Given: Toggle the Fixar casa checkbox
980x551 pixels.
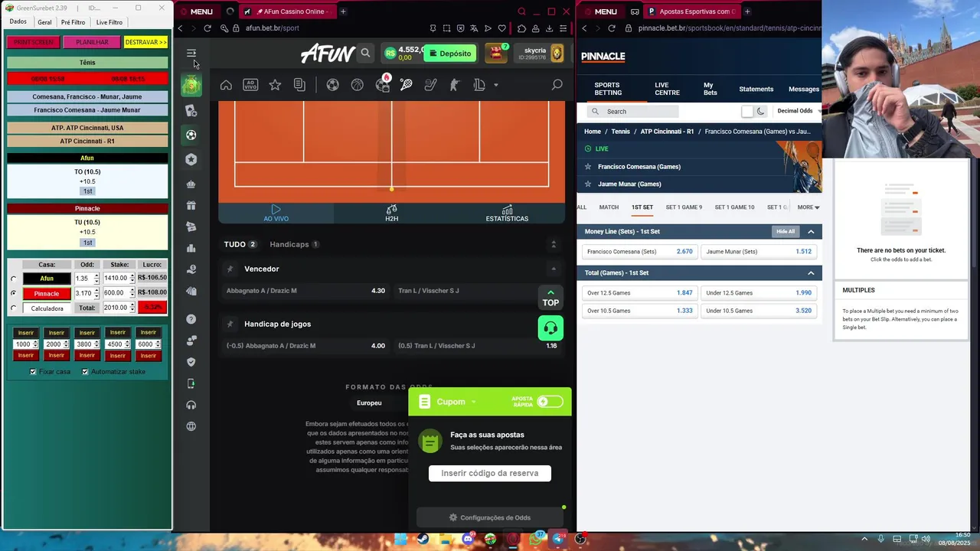Looking at the screenshot, I should [33, 372].
